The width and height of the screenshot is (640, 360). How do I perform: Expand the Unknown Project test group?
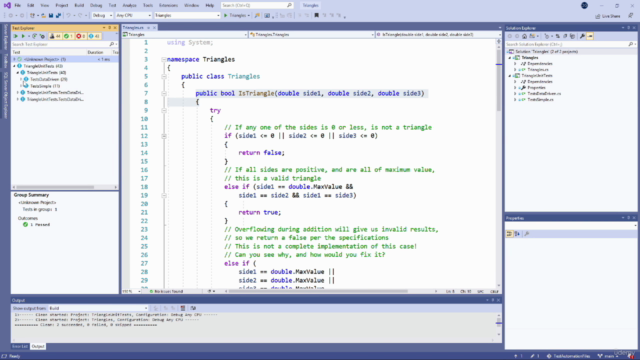[x=15, y=59]
